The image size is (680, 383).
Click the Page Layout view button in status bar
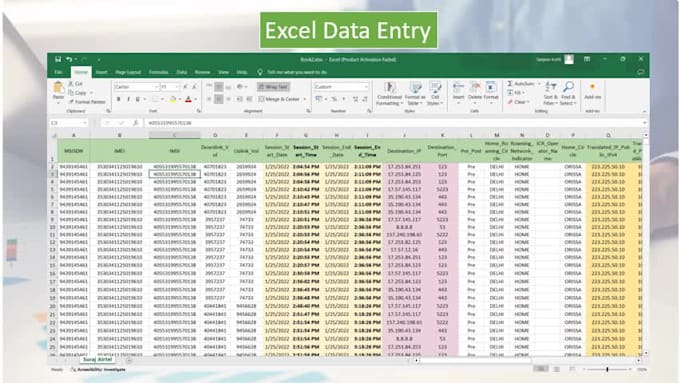click(556, 369)
